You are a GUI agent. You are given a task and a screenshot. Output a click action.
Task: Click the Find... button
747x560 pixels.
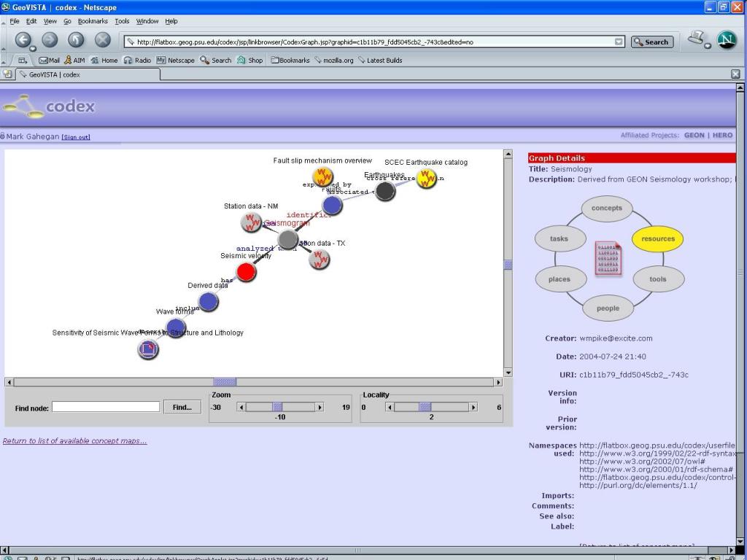click(x=182, y=407)
